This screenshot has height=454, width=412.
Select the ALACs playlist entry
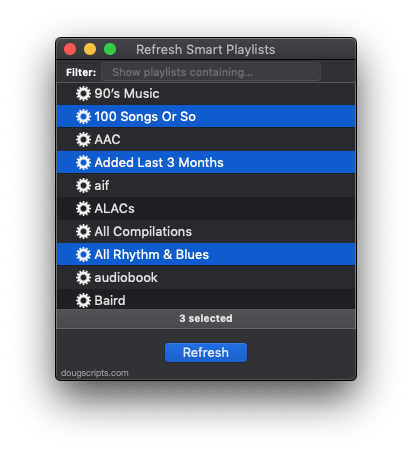pyautogui.click(x=206, y=209)
